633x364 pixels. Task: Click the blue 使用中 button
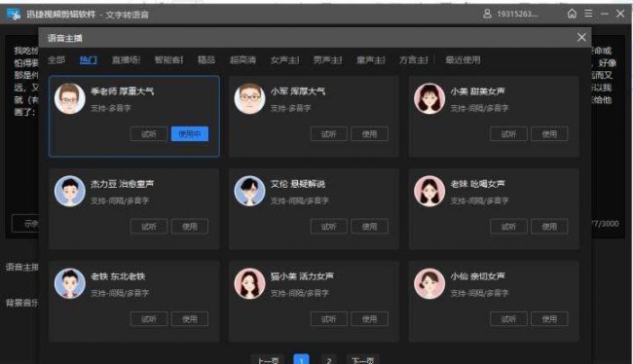[190, 134]
